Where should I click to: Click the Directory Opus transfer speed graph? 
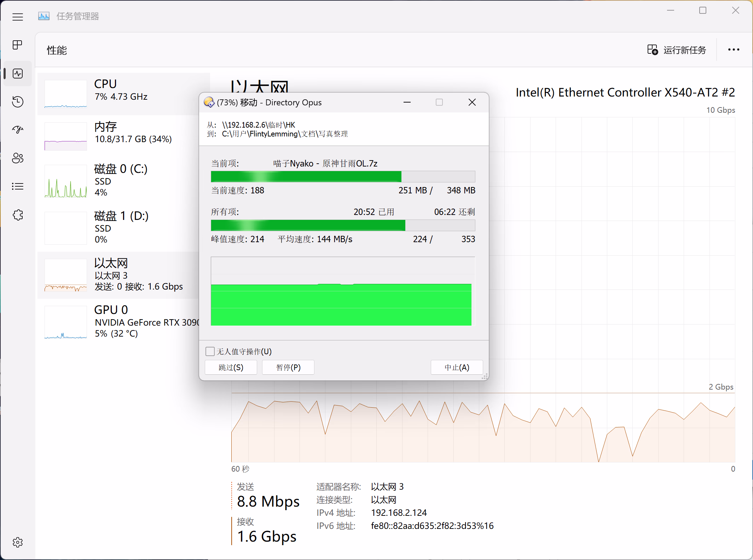coord(343,291)
